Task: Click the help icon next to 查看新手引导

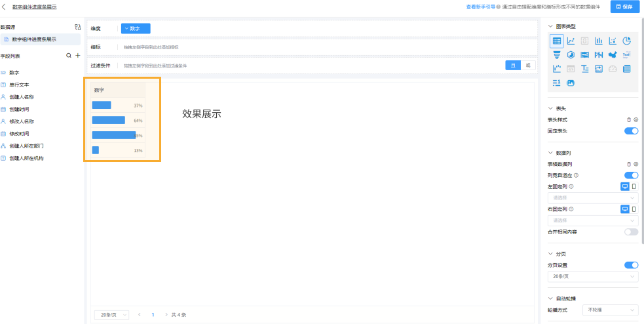Action: tap(499, 7)
